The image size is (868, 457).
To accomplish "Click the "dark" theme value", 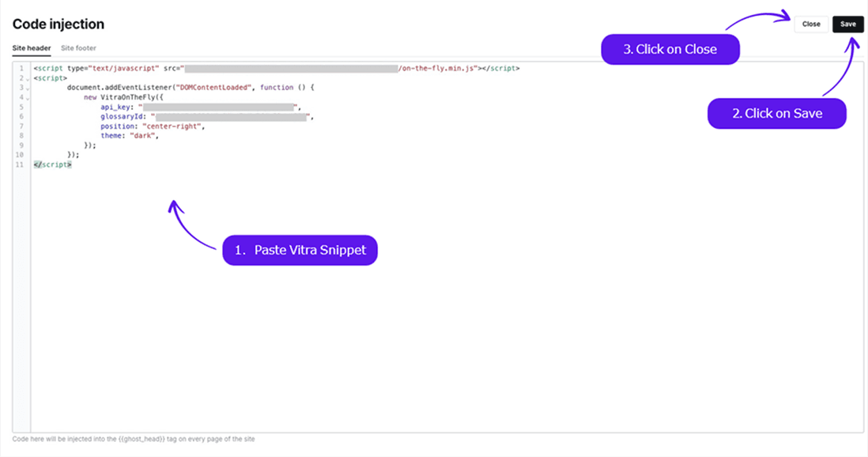I will tap(142, 136).
